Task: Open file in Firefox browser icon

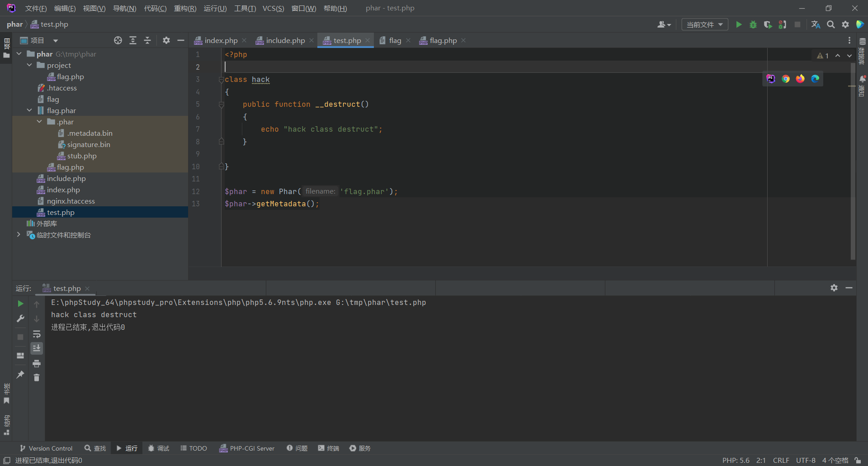Action: tap(800, 79)
